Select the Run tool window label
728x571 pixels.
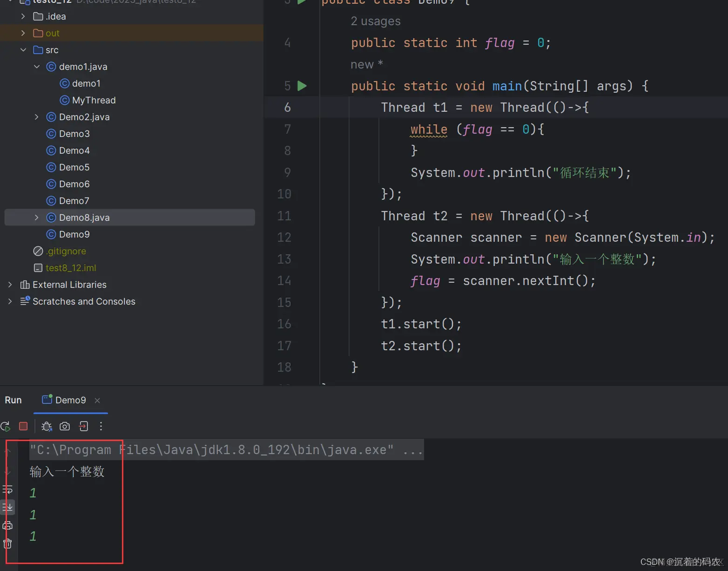(x=13, y=400)
